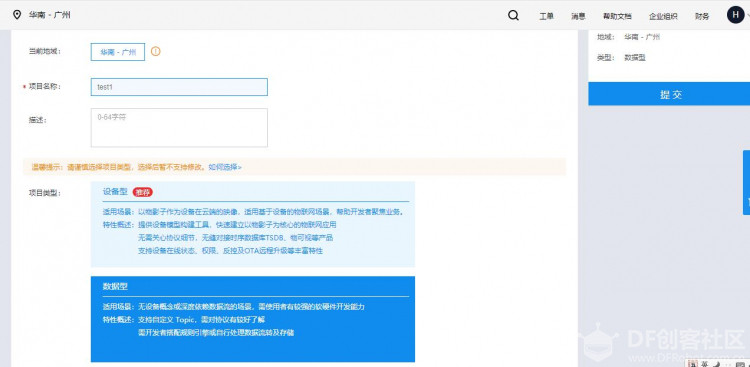Open the search magnifier icon
Viewport: 750px width, 367px height.
coord(513,15)
